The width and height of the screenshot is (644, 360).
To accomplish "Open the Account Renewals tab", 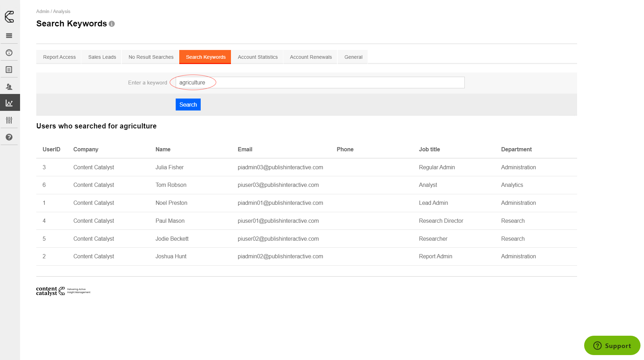I will 311,57.
